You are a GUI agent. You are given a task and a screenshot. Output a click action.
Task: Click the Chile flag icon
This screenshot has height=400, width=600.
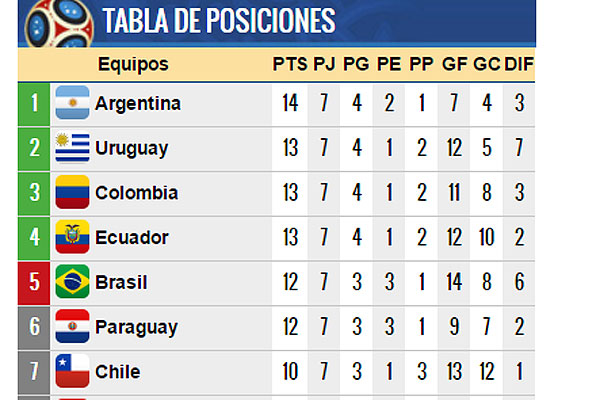(72, 371)
